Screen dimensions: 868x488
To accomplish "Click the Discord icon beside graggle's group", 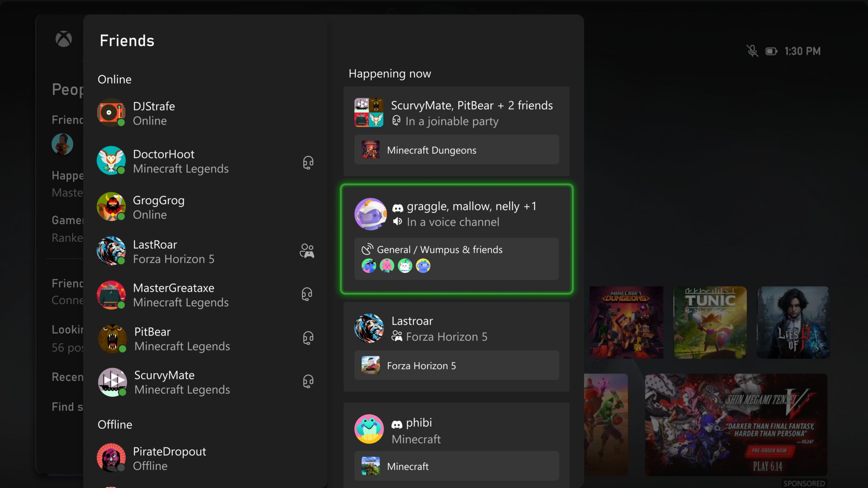I will point(398,207).
